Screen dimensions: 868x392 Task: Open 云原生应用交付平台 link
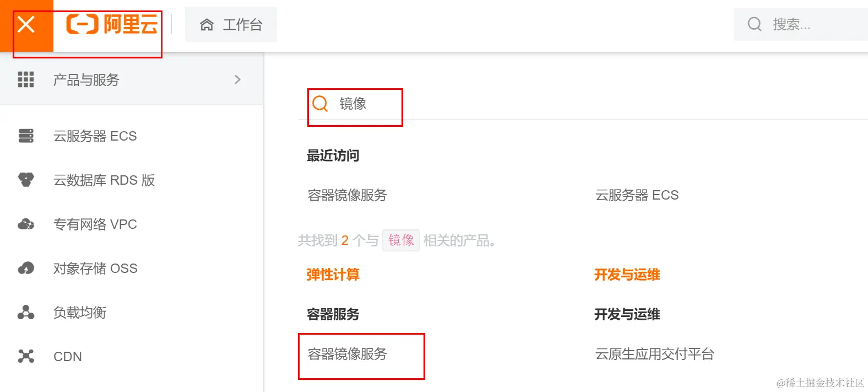tap(654, 354)
